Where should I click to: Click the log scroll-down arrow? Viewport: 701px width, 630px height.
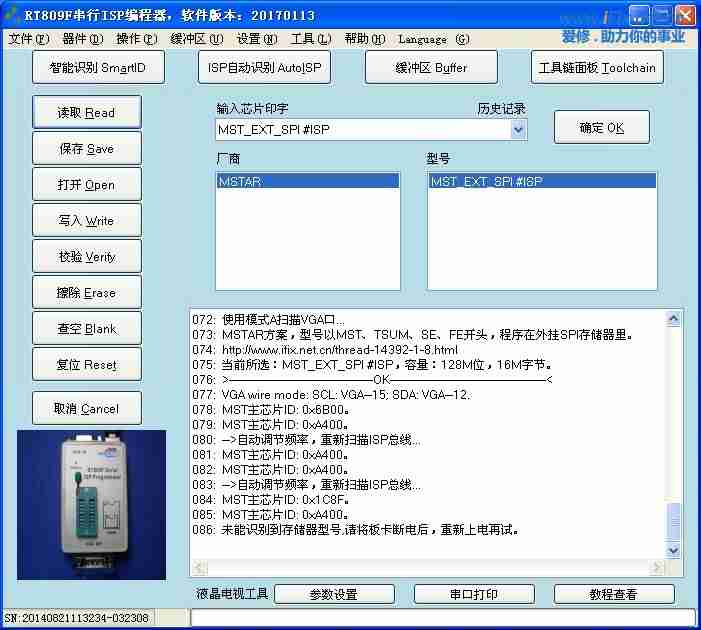coord(673,550)
